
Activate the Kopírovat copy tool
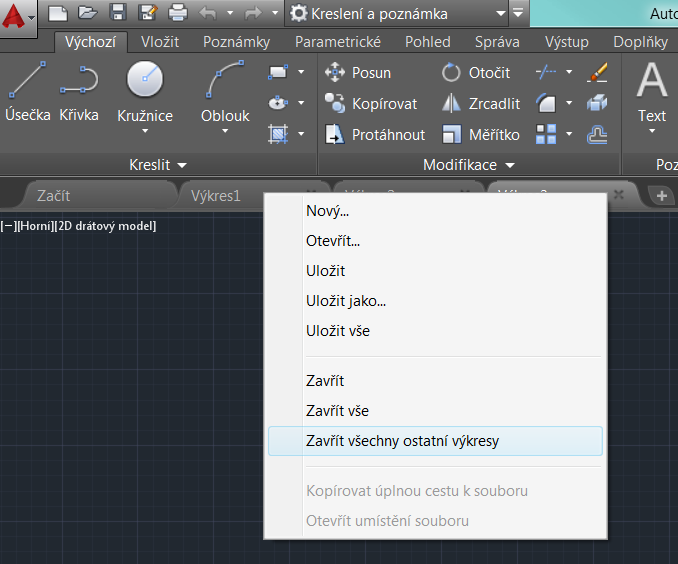pyautogui.click(x=371, y=104)
